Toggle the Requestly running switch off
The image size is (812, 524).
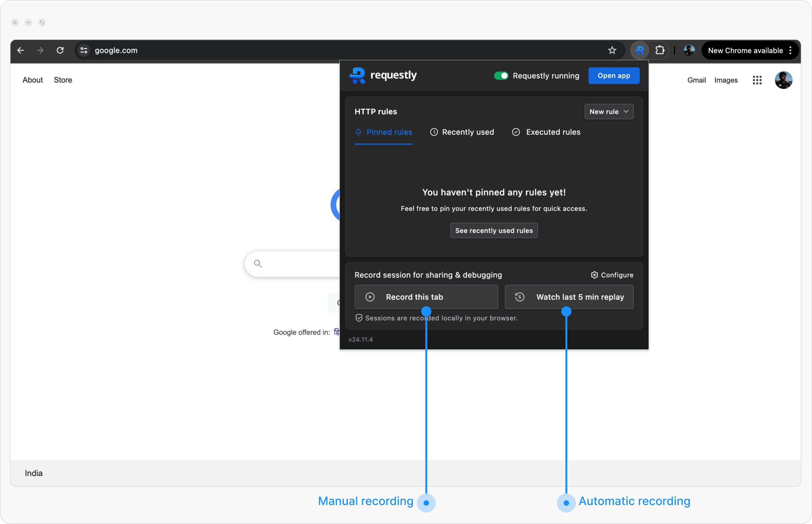click(x=501, y=75)
